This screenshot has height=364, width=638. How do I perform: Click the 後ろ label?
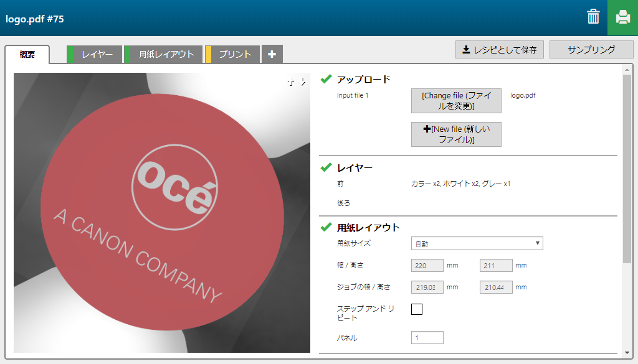pos(343,203)
